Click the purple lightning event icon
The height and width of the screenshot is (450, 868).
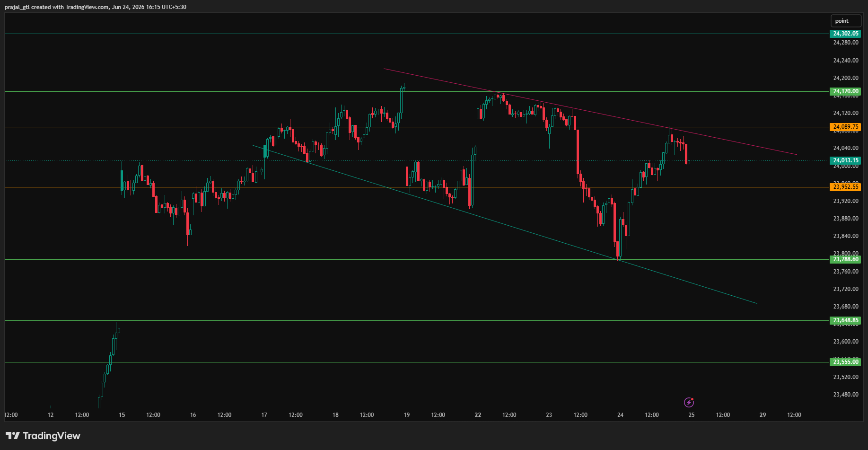click(689, 402)
